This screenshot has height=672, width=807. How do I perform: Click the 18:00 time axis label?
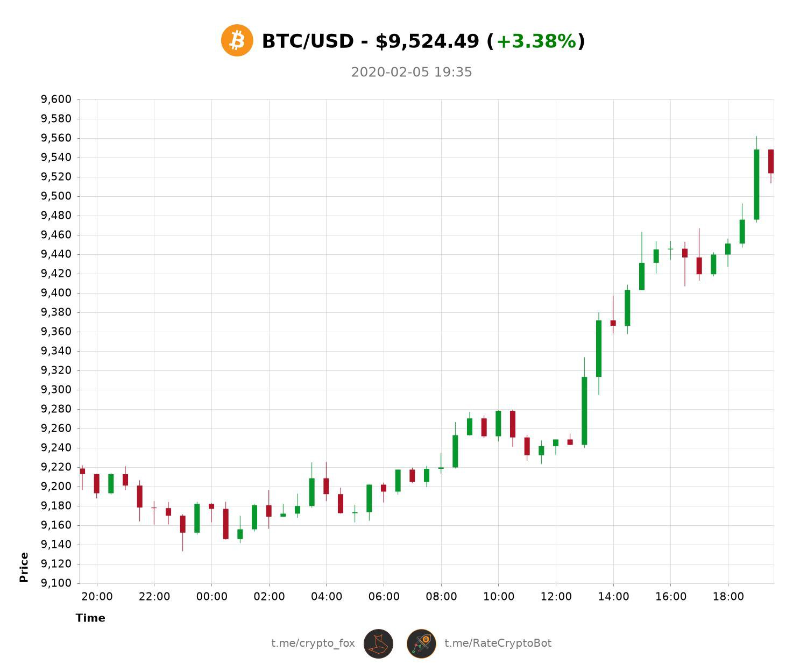coord(728,596)
